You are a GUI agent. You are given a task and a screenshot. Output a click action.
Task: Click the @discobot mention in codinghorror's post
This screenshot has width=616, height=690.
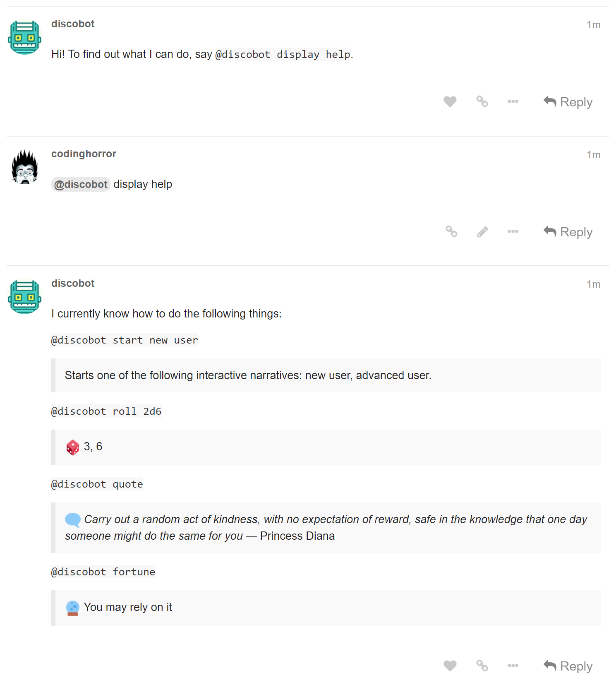[x=81, y=184]
